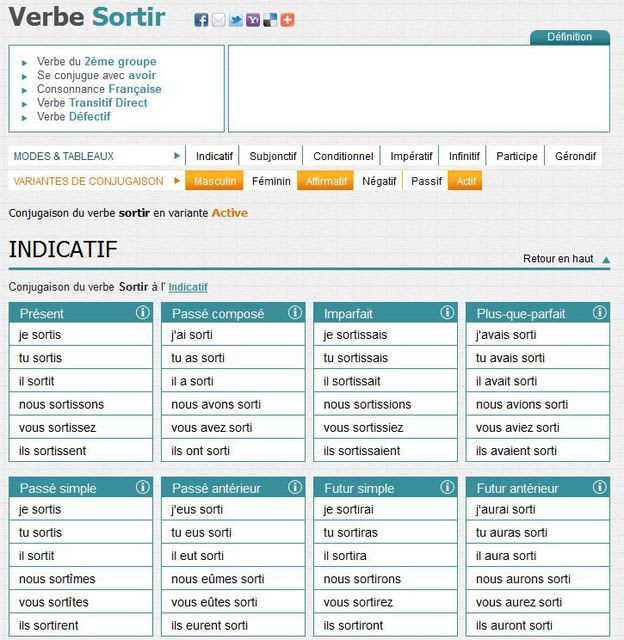The width and height of the screenshot is (624, 640).
Task: Click the Retour en haut arrow
Action: coord(606,260)
